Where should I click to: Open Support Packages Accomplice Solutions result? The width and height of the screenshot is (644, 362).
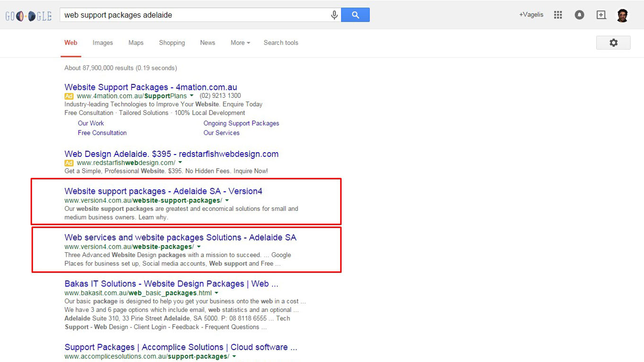point(181,347)
